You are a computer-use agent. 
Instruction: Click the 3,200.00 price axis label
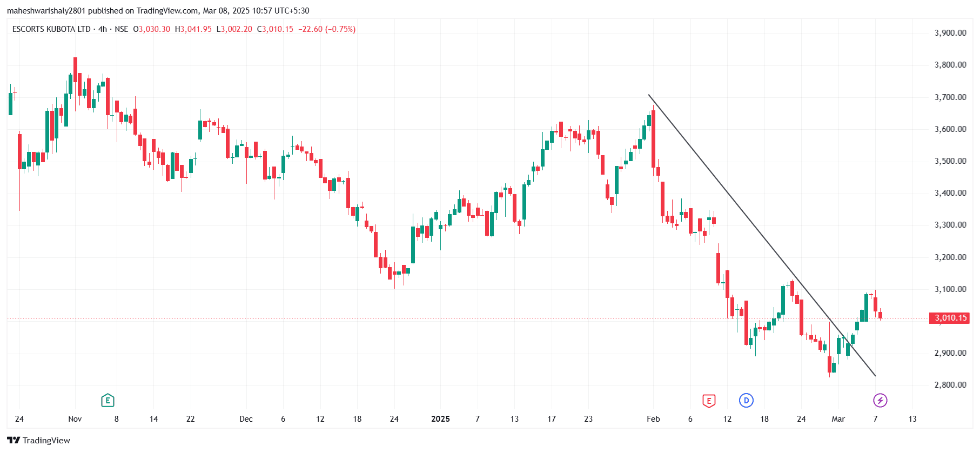click(950, 257)
